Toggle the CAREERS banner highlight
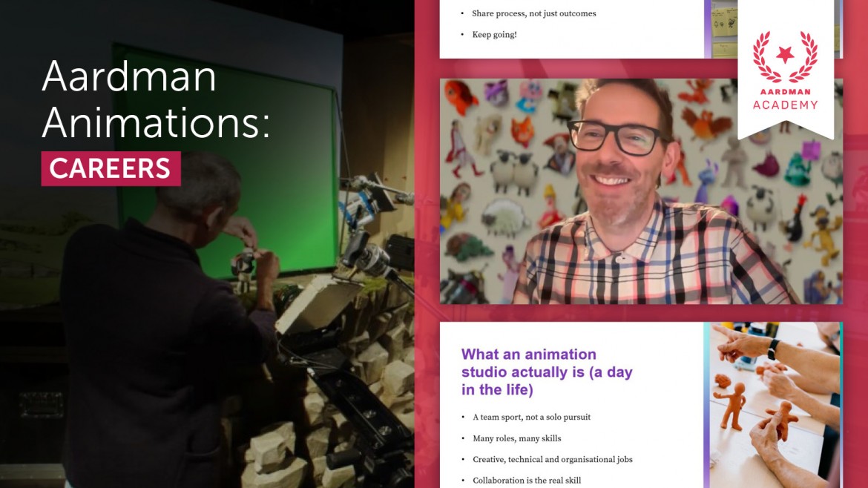This screenshot has width=868, height=488. tap(110, 168)
